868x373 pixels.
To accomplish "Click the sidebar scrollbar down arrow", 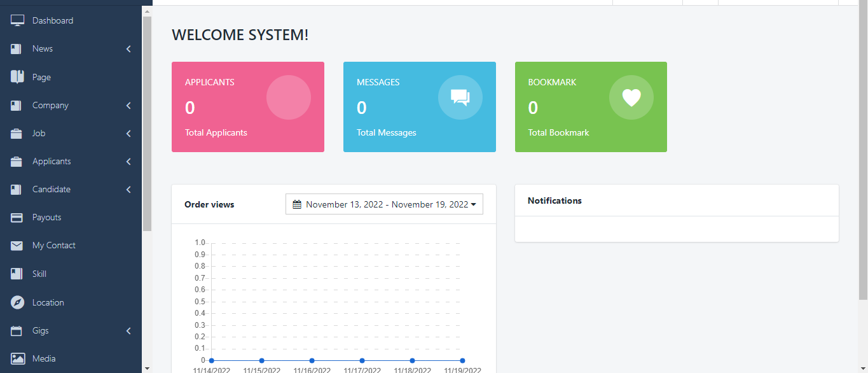I will click(x=147, y=368).
